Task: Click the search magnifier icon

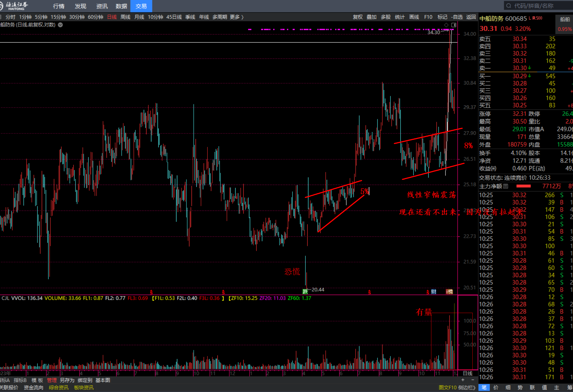Action: click(509, 6)
